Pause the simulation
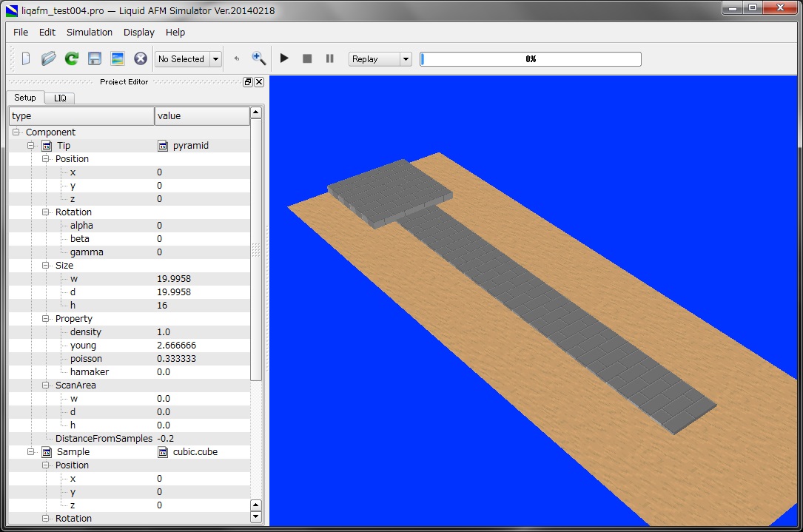The image size is (803, 532). click(330, 58)
